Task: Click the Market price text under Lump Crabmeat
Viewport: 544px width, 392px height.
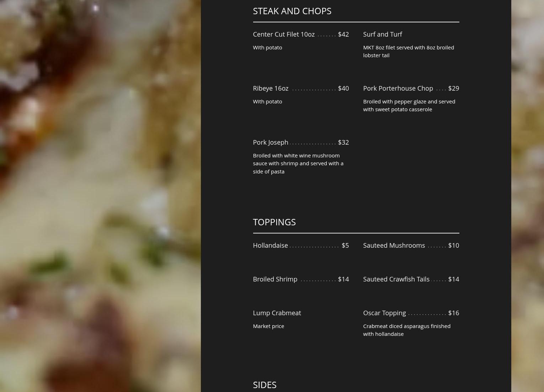Action: point(268,326)
